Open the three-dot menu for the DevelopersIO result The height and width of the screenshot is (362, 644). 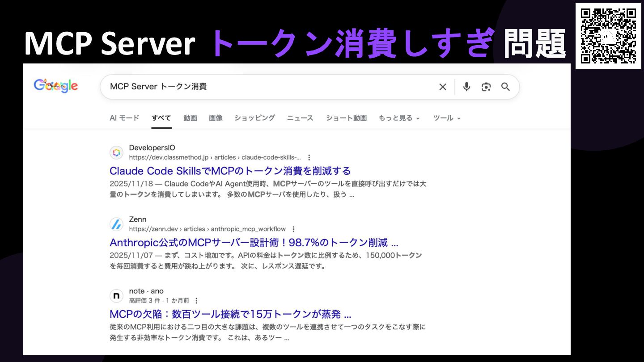pos(309,157)
